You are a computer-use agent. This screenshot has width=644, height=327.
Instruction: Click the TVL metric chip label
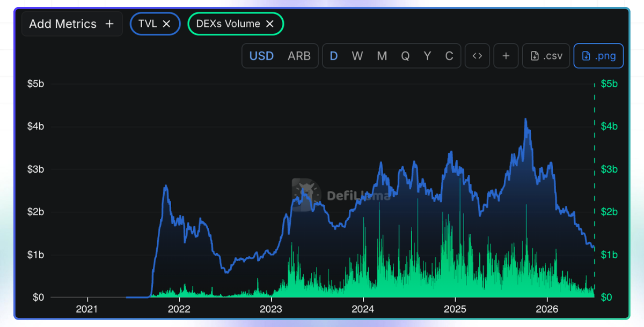pos(148,24)
